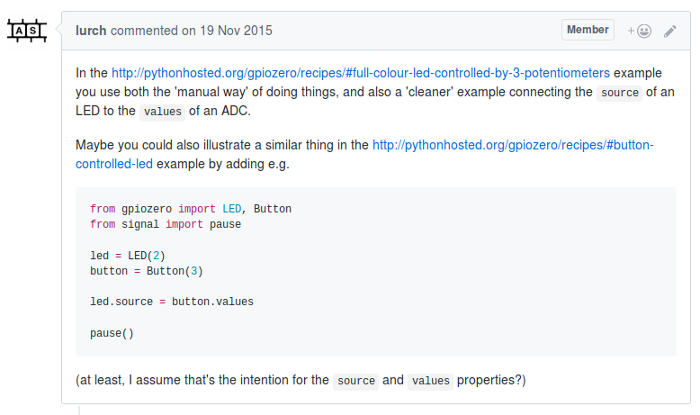Click the 'led.source = button.values' code line
Viewport: 700px width, 415px height.
[x=171, y=301]
